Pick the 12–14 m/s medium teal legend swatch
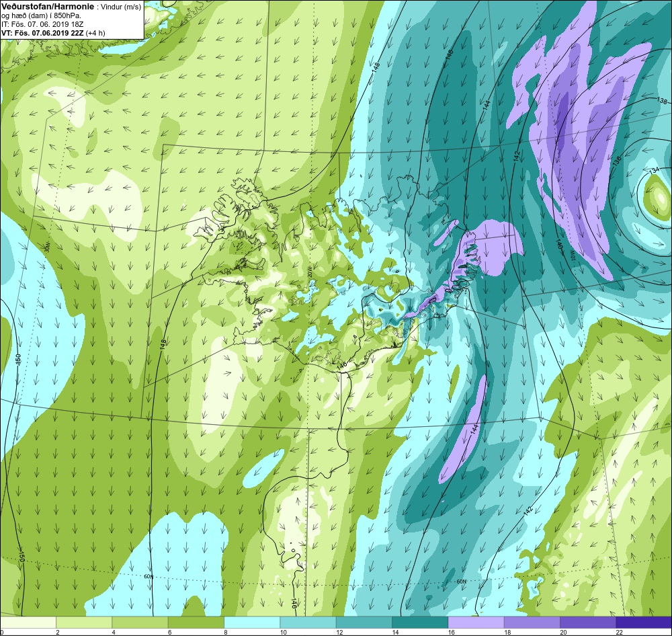Viewport: 672px width, 636px height. (364, 622)
